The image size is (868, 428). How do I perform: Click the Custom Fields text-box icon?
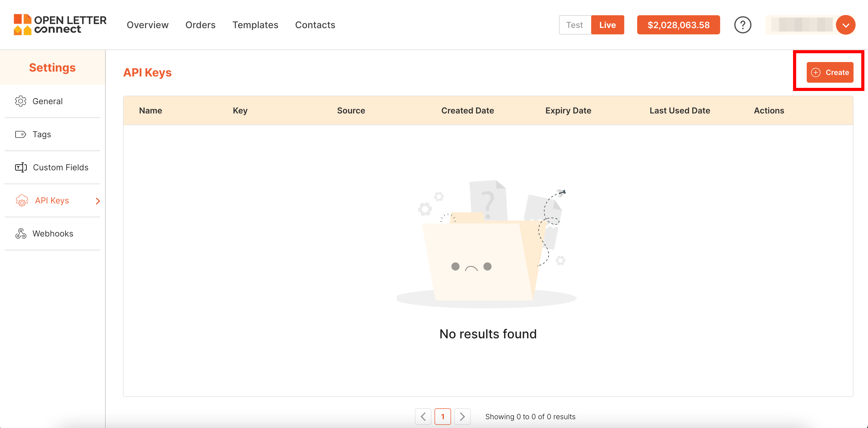21,167
